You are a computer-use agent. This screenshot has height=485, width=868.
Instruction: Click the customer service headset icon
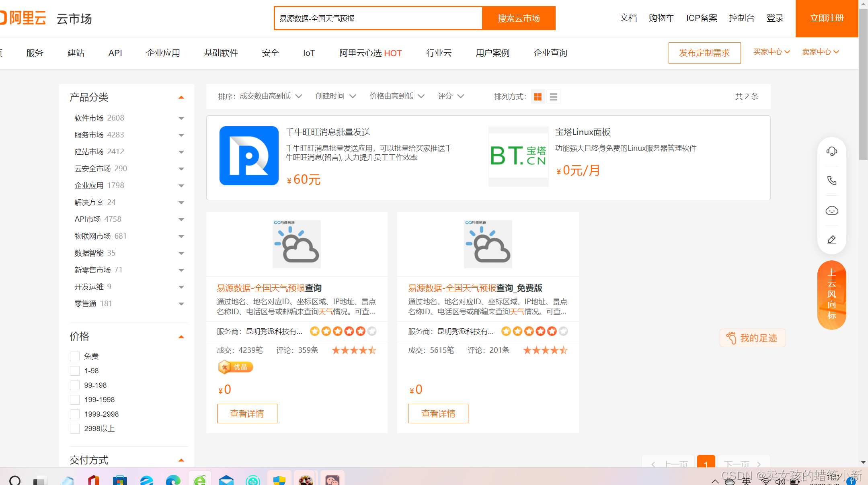[x=831, y=151]
